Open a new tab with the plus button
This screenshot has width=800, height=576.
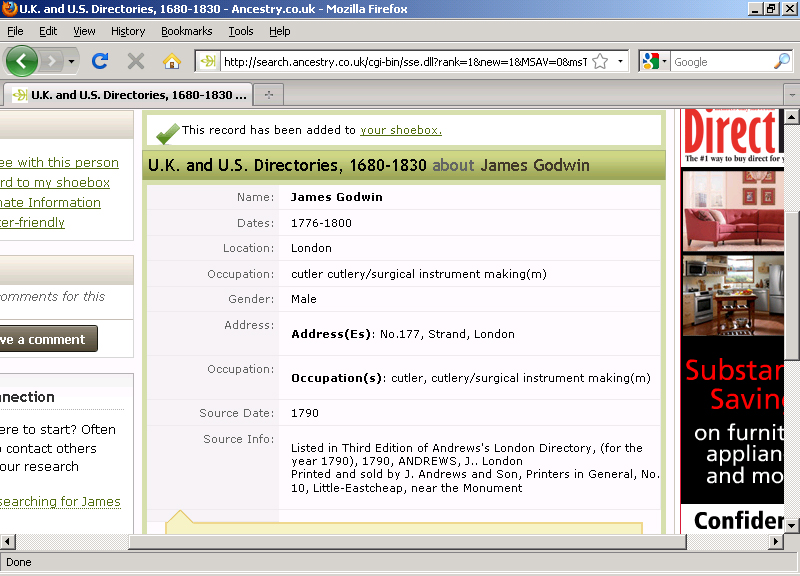269,95
